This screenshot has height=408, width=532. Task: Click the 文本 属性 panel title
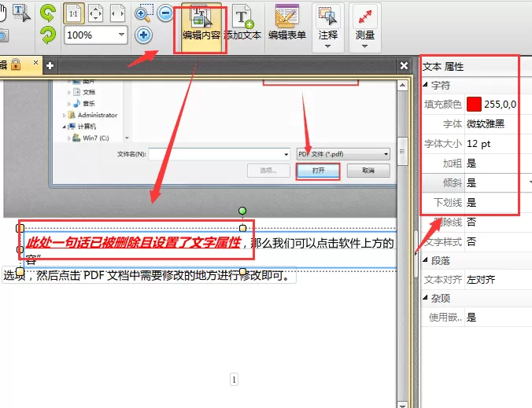click(443, 67)
